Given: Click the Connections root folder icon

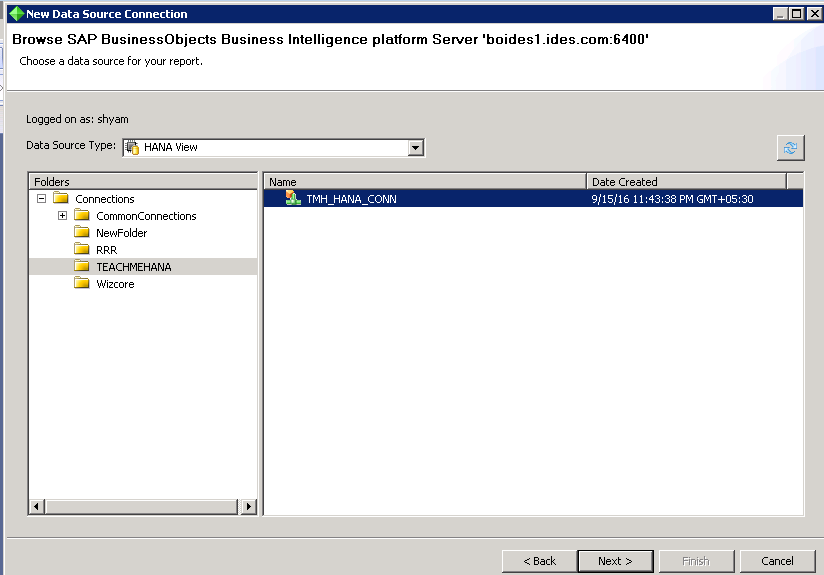Looking at the screenshot, I should click(61, 199).
